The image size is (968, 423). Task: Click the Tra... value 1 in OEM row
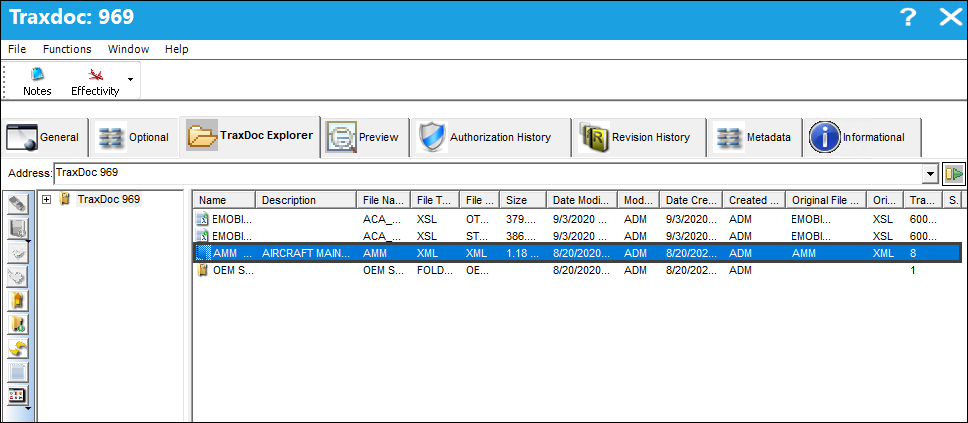913,270
